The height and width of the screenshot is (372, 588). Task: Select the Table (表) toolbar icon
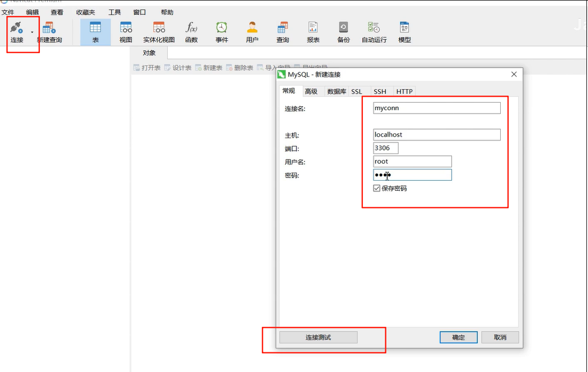pos(95,32)
